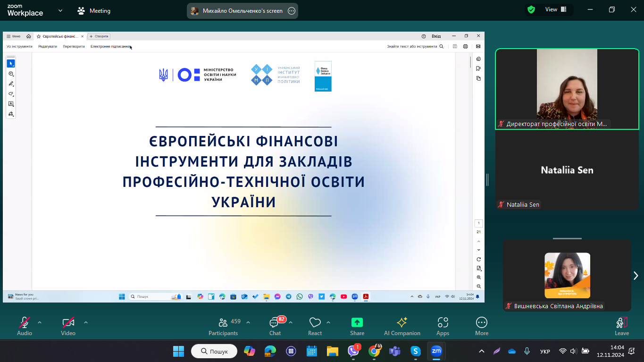Open the Participants list

[223, 326]
